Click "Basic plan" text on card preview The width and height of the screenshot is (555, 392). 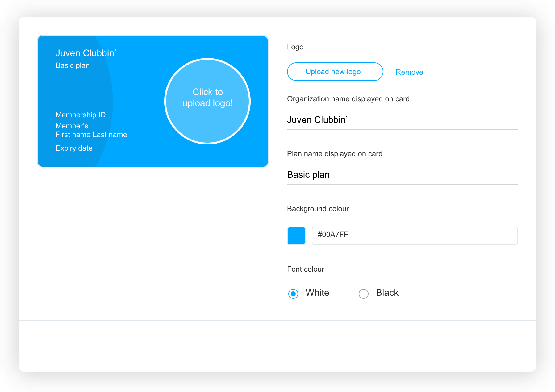tap(73, 65)
